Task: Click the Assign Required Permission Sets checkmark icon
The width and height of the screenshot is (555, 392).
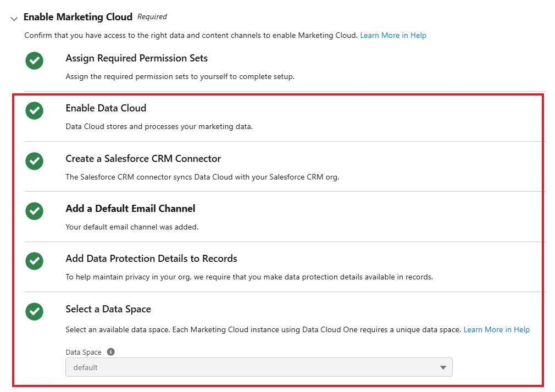Action: [34, 60]
